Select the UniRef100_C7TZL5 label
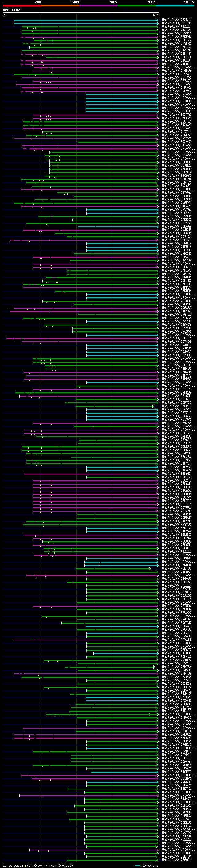 [176, 413]
